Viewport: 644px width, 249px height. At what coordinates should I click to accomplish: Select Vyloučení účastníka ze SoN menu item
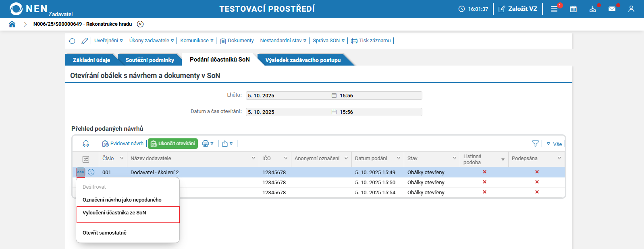point(114,213)
